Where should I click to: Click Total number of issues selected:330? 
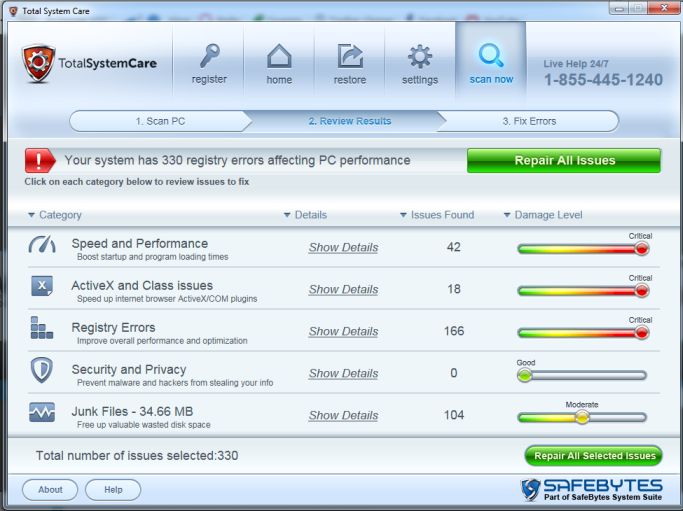coord(137,456)
